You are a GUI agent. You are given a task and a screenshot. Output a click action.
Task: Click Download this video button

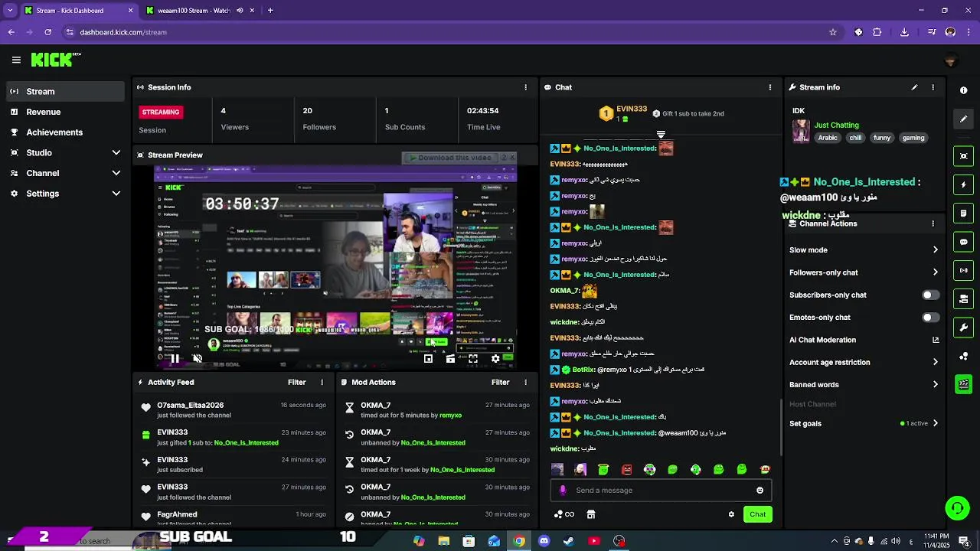450,158
